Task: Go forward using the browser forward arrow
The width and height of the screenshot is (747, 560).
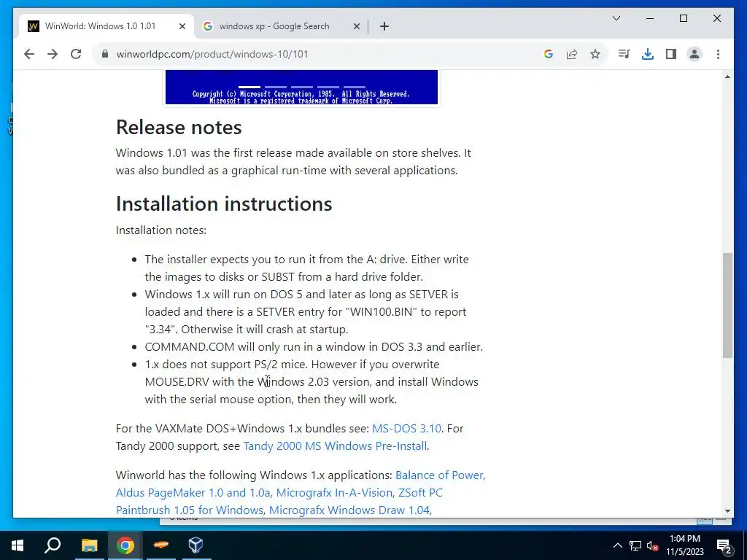Action: pos(53,54)
